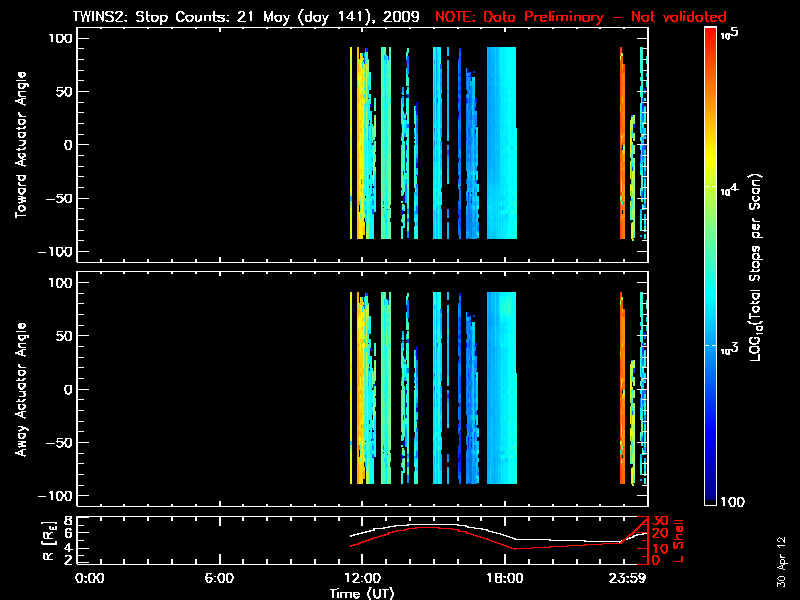Click the dark blue bottom of color bar
This screenshot has height=600, width=800.
tap(710, 500)
